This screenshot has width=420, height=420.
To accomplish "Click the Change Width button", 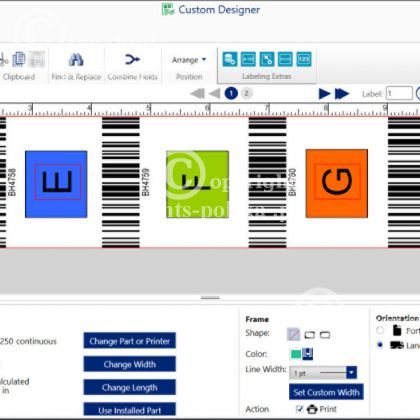I will 130,364.
